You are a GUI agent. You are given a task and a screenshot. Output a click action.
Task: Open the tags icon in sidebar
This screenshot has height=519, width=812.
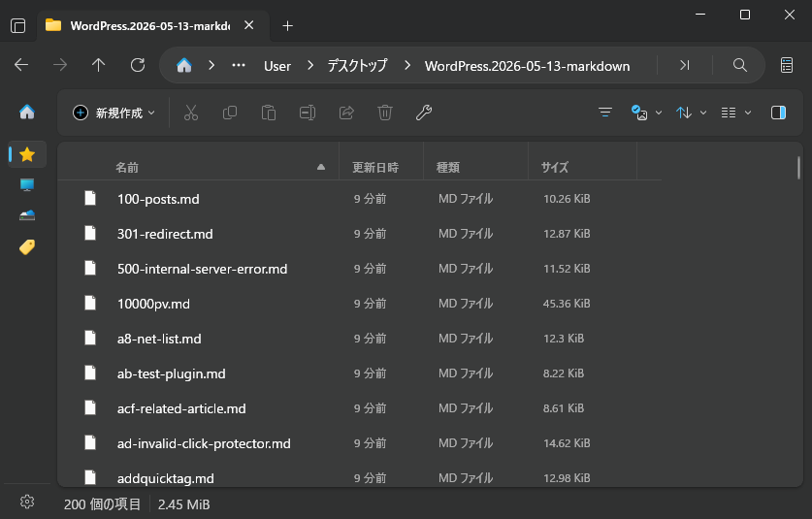point(27,247)
